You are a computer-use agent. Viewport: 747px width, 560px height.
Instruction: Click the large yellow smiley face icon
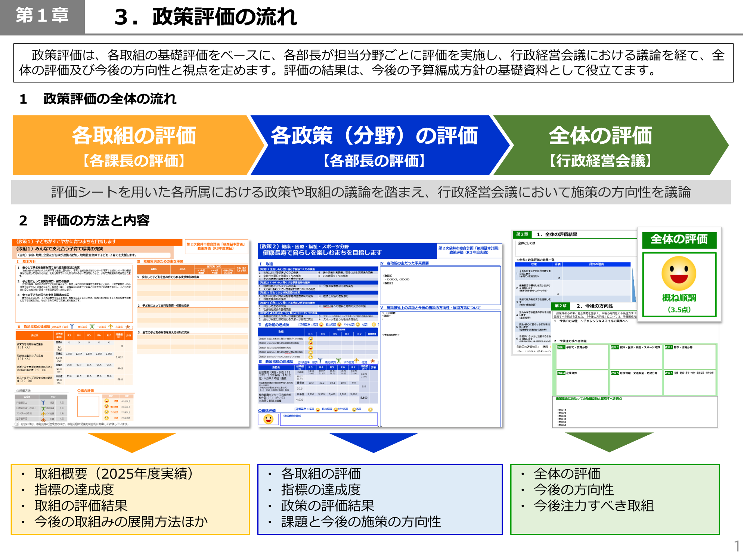tap(679, 274)
